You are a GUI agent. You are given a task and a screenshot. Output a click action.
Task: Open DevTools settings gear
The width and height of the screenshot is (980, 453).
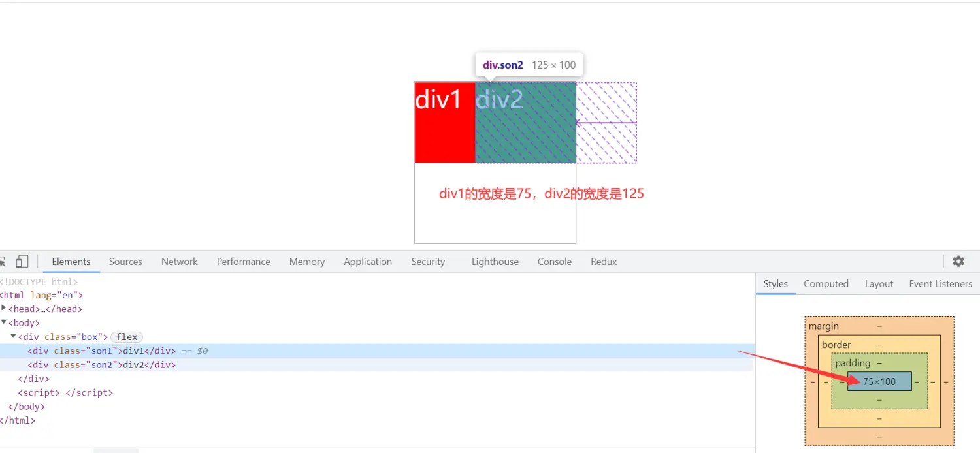click(958, 261)
